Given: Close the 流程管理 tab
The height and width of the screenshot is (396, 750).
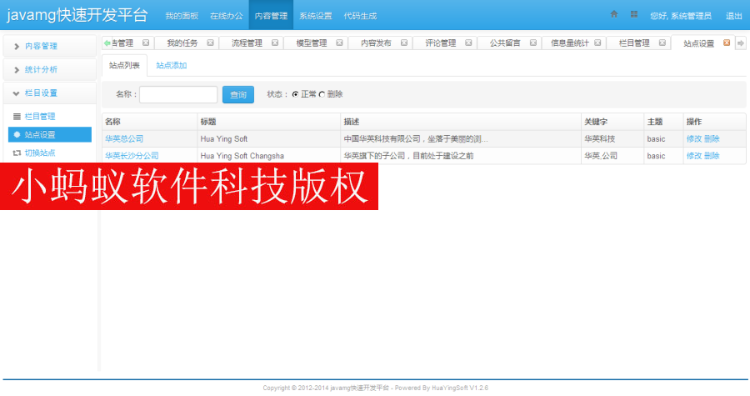Looking at the screenshot, I should coord(275,43).
